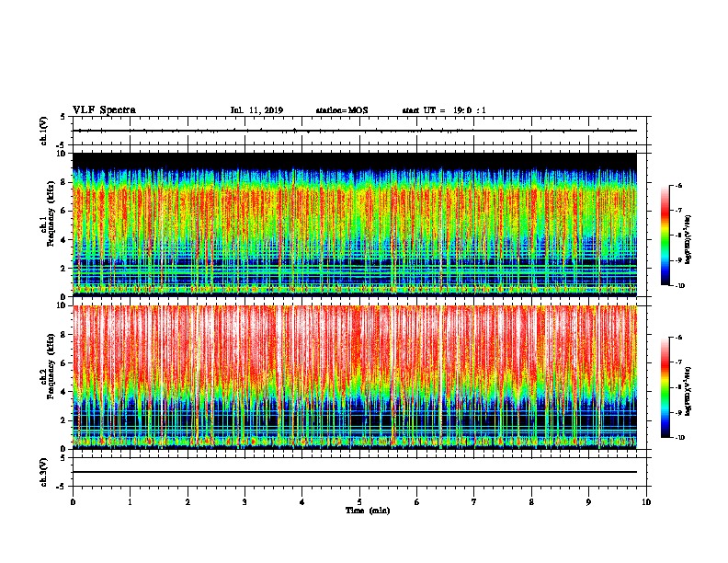Click the ch.1 spectrogram color scale bar
This screenshot has width=728, height=563.
(x=665, y=236)
